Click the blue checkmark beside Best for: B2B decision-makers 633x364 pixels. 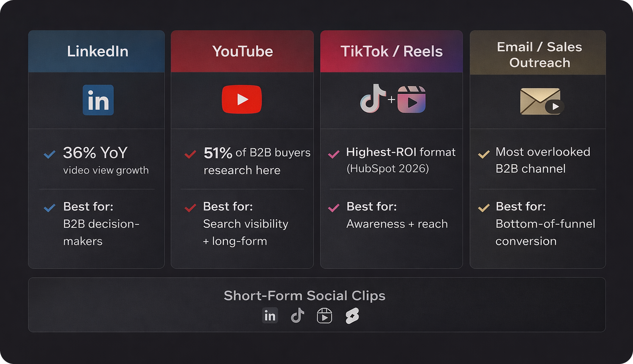click(x=50, y=208)
